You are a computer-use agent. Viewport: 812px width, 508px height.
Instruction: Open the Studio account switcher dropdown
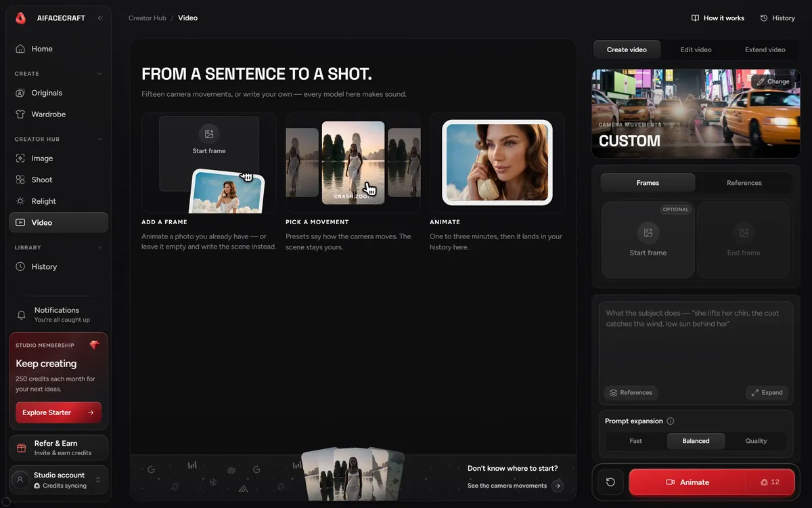(x=98, y=480)
